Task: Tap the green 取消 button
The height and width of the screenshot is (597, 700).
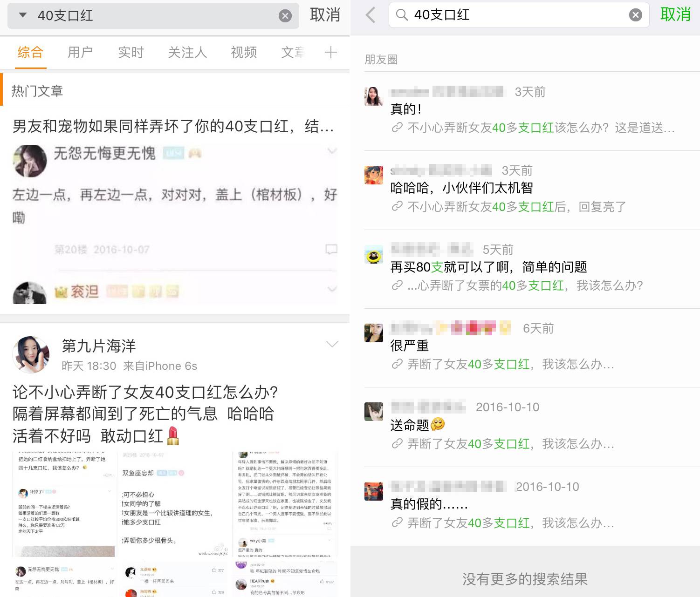Action: [x=675, y=15]
